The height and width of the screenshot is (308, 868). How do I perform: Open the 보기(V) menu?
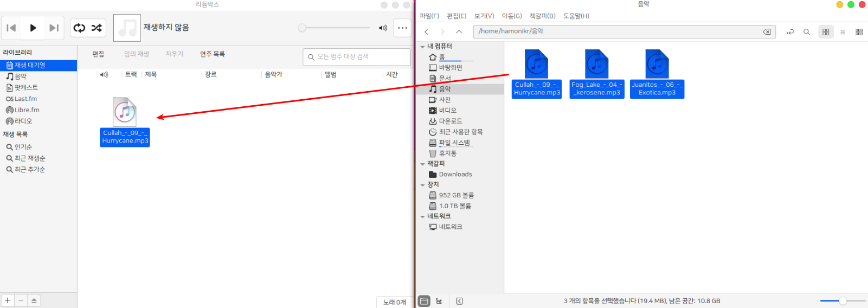click(x=484, y=16)
